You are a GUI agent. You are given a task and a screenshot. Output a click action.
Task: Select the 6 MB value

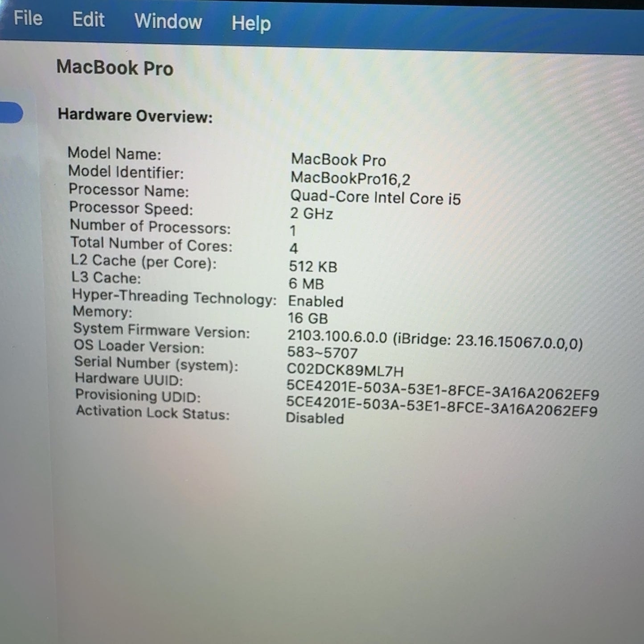pyautogui.click(x=306, y=283)
